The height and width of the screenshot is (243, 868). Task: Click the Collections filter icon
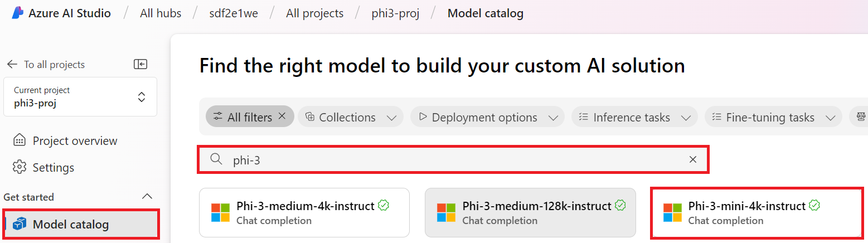click(x=311, y=117)
